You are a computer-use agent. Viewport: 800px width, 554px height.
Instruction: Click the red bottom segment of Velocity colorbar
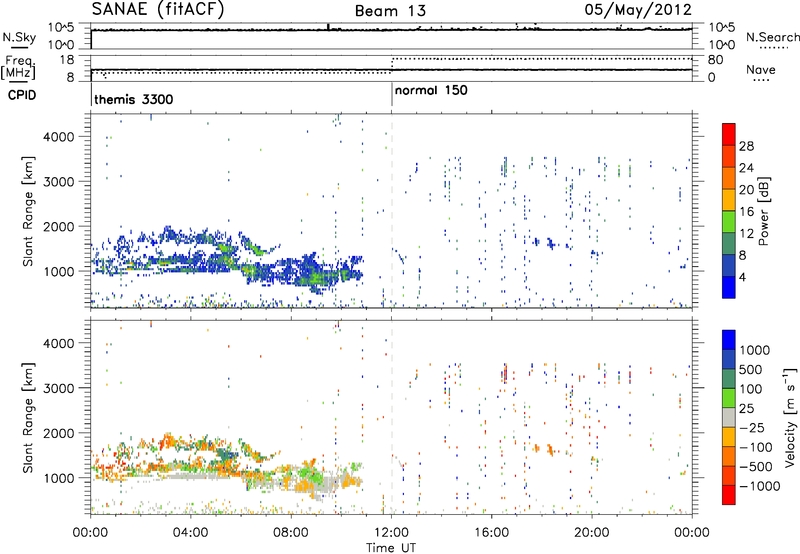729,495
